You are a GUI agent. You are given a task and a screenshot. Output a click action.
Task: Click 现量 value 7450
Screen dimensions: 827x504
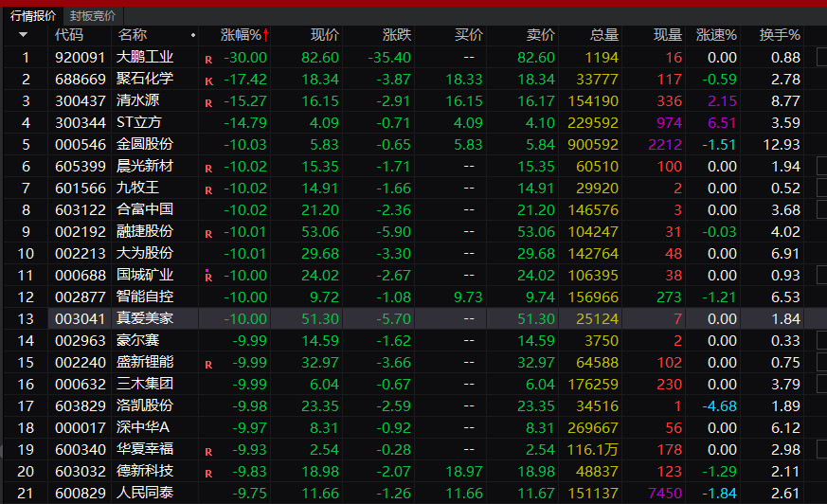point(665,494)
